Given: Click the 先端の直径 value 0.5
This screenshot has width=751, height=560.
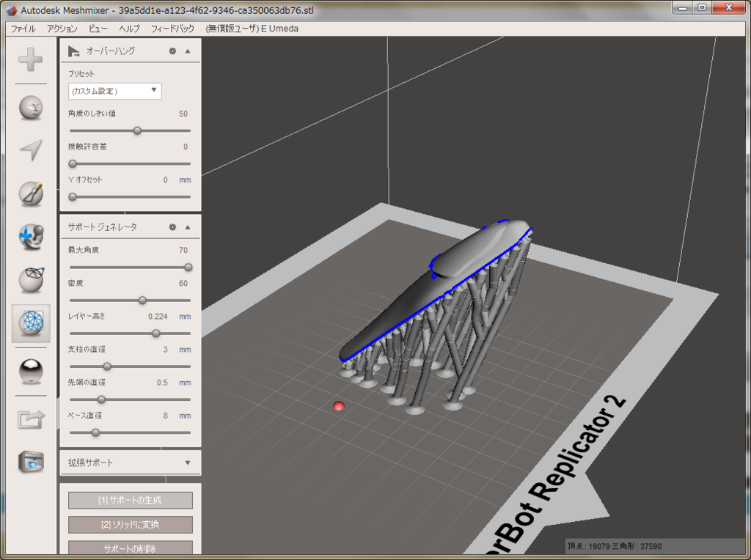Looking at the screenshot, I should pyautogui.click(x=162, y=382).
